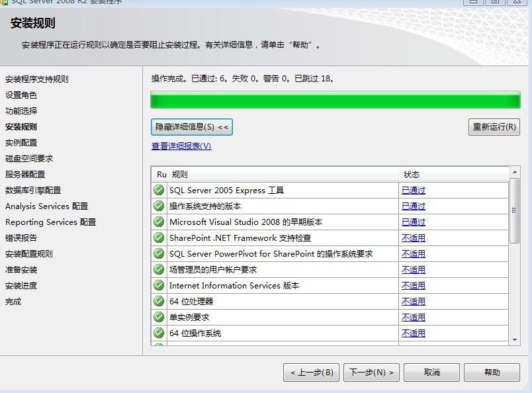Open 已通过 status for Visual Studio 2008 row

click(414, 222)
